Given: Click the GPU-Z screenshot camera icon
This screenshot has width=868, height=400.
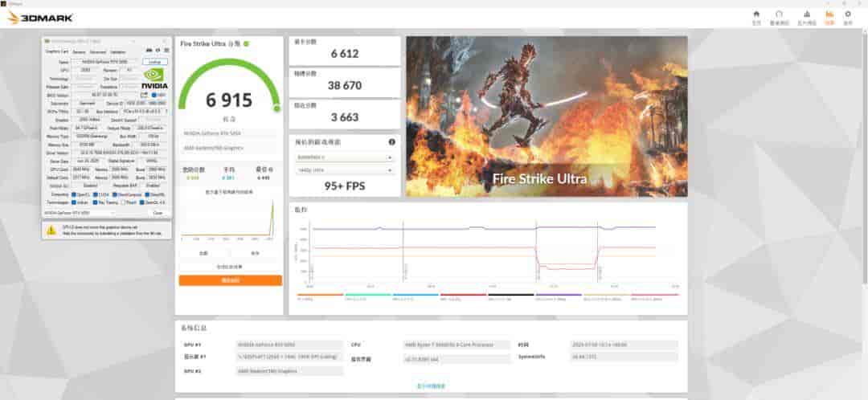Looking at the screenshot, I should (x=149, y=50).
